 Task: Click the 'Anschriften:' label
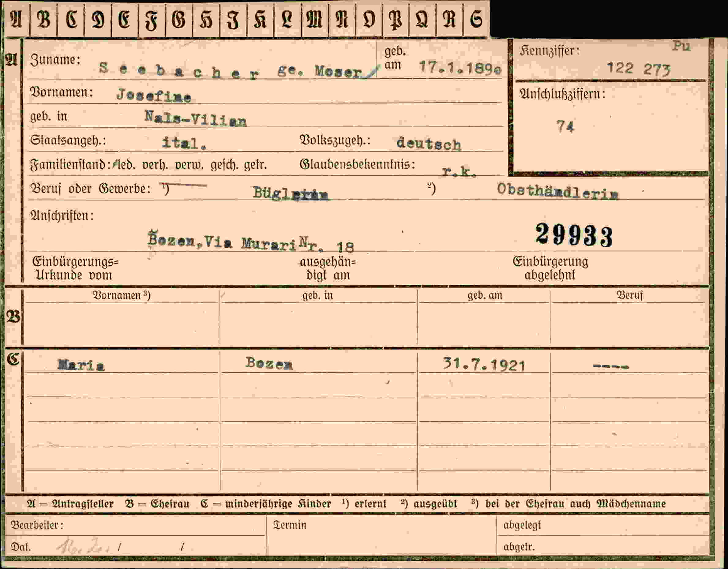tap(62, 216)
